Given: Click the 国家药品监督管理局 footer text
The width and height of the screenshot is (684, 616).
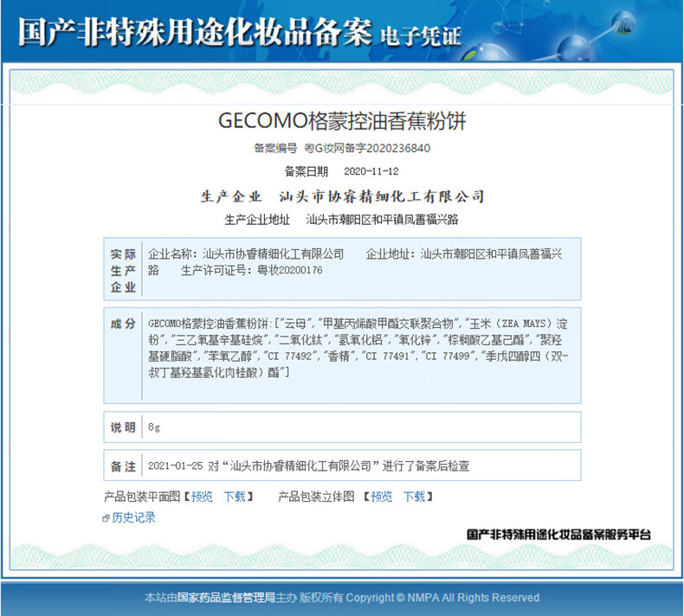Looking at the screenshot, I should (x=226, y=597).
